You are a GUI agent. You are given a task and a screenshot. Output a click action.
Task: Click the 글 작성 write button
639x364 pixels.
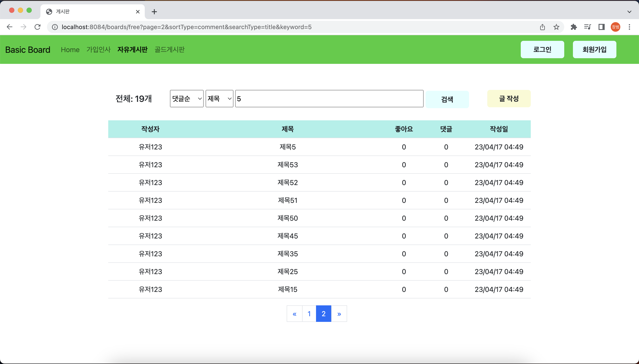click(x=509, y=99)
